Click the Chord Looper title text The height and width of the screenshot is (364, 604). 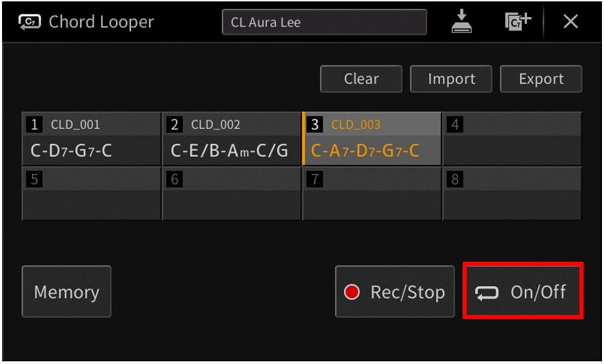point(101,22)
